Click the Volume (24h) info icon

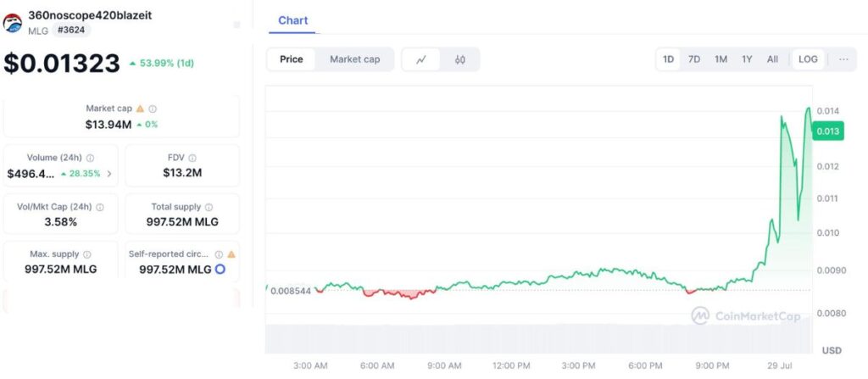coord(90,158)
